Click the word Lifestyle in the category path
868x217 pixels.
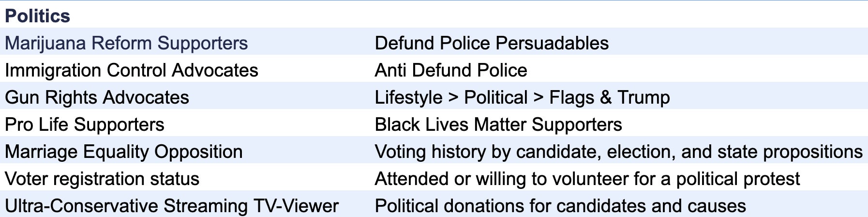pos(408,97)
